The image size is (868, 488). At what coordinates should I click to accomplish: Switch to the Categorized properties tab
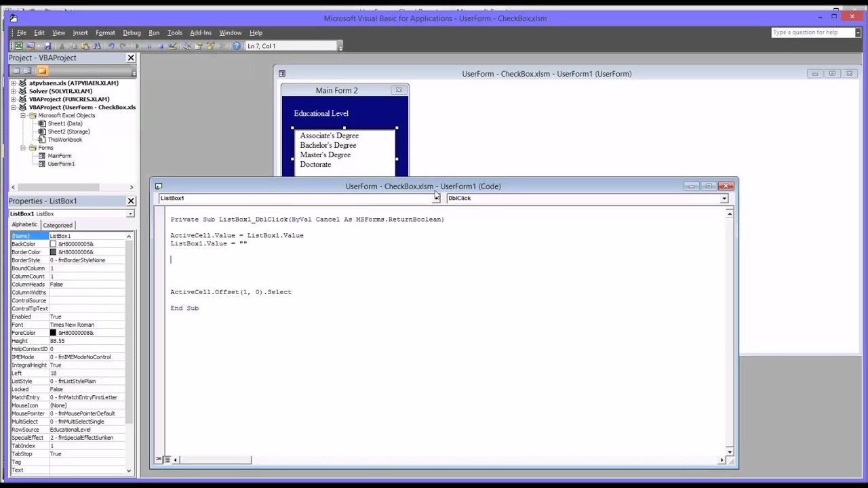pos(58,225)
